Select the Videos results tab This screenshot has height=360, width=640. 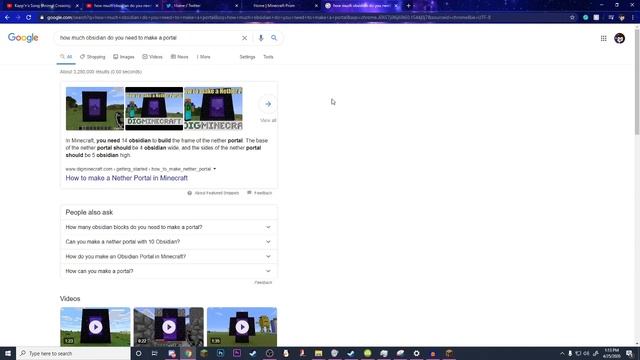(x=152, y=57)
